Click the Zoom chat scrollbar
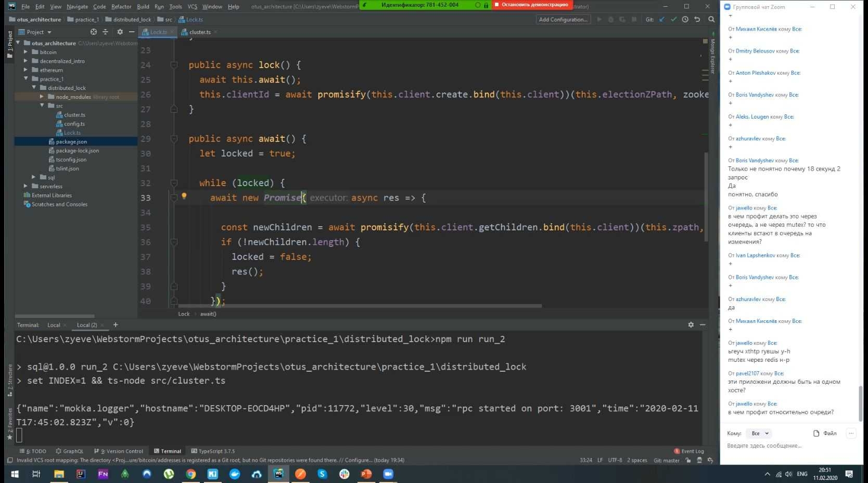 point(860,403)
